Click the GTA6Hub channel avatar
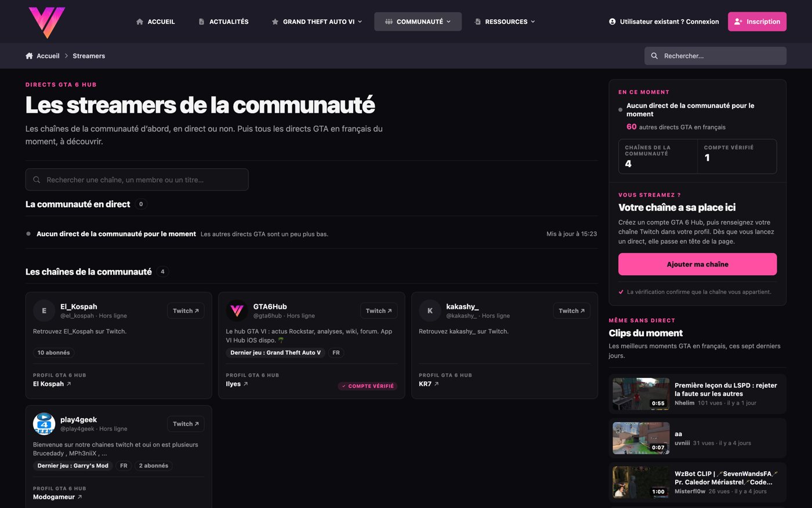 (x=237, y=311)
